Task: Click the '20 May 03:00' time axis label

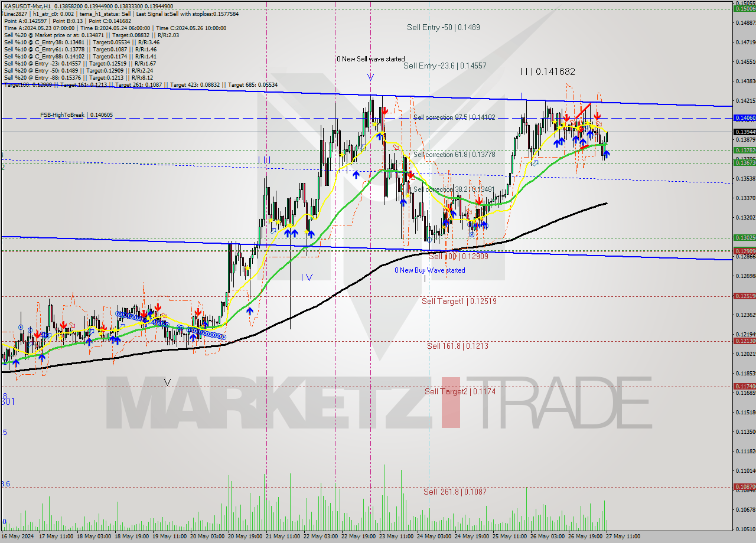Action: coord(207,536)
